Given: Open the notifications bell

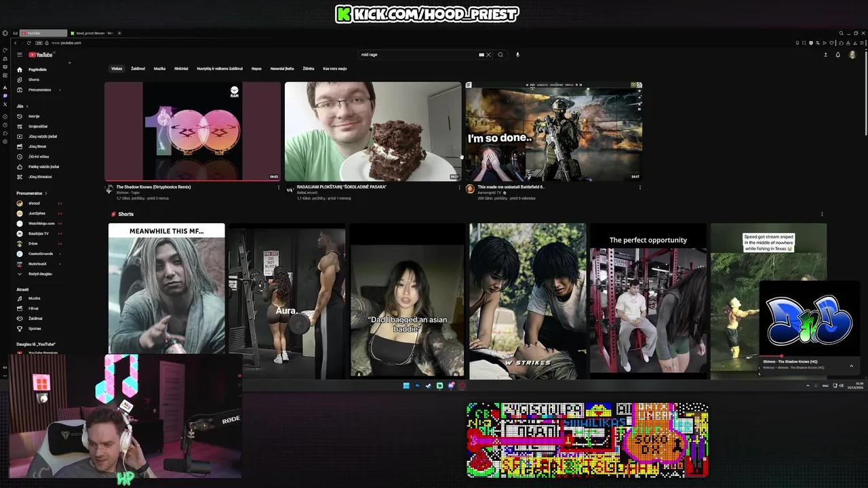Looking at the screenshot, I should tap(837, 55).
